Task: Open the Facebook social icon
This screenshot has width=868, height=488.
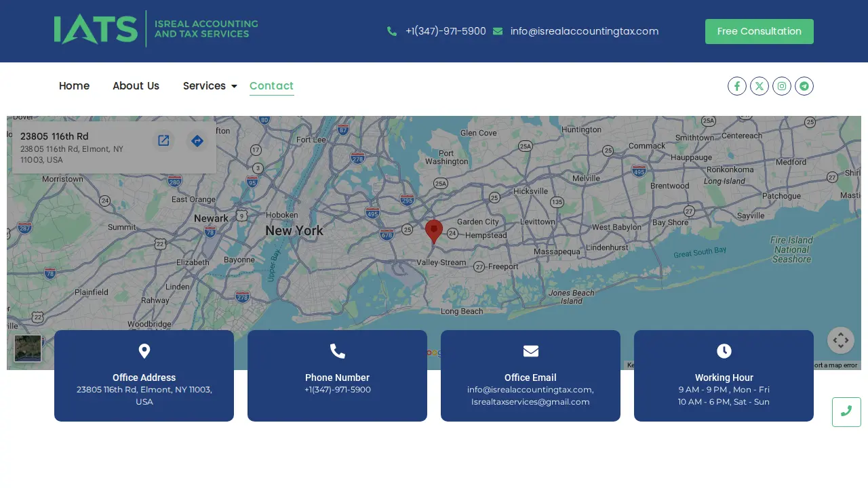Action: [737, 86]
